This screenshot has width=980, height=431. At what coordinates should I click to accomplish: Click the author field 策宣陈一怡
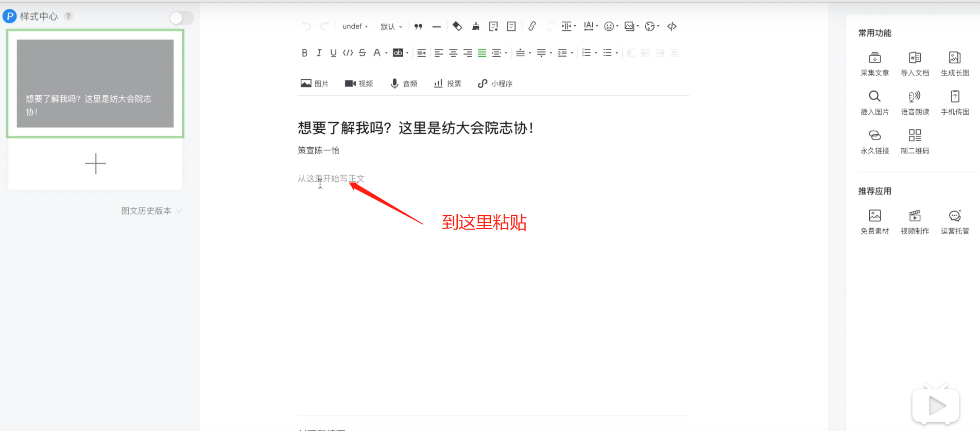[x=318, y=150]
